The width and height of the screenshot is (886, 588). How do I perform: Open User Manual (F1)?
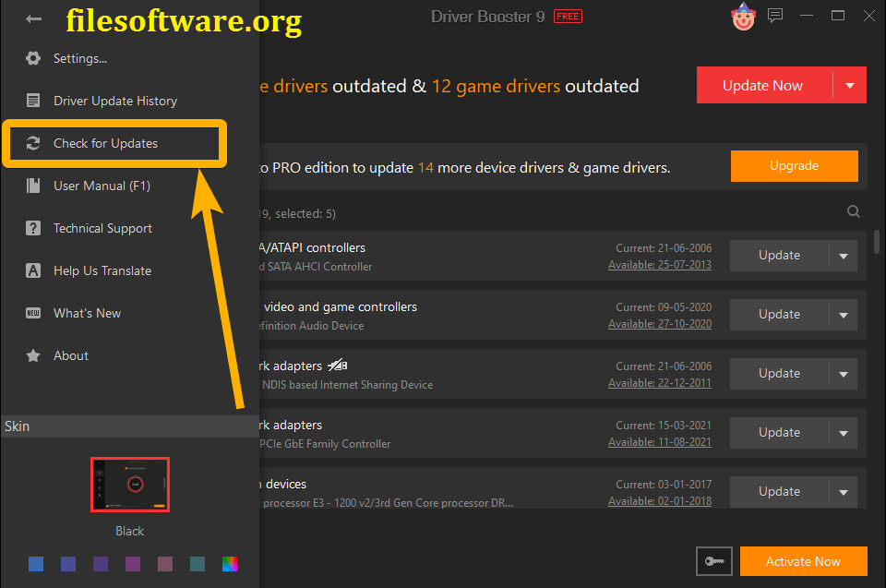[102, 186]
